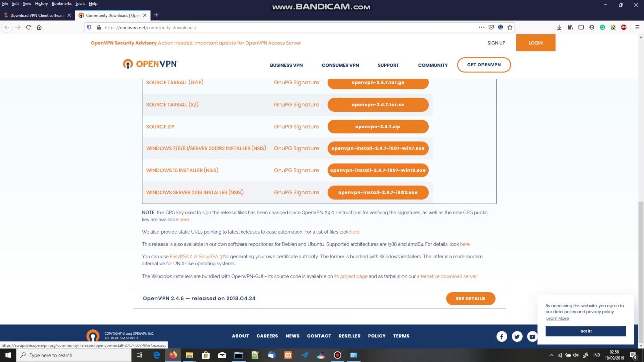Click the Windows search box

click(x=73, y=355)
